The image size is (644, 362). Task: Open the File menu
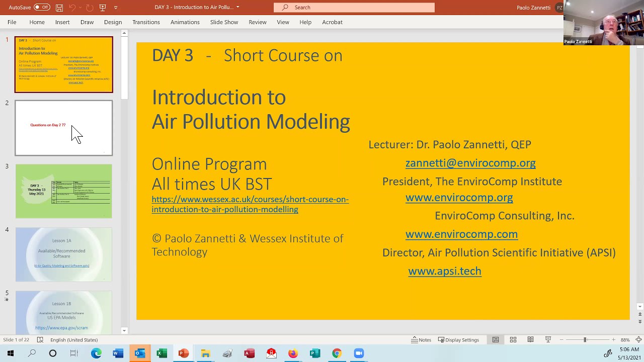pyautogui.click(x=12, y=22)
